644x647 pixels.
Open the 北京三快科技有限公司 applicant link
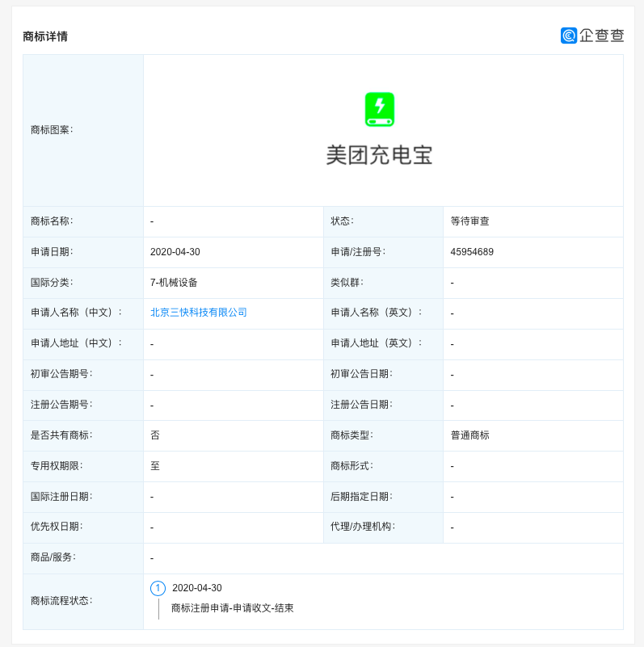tap(199, 313)
